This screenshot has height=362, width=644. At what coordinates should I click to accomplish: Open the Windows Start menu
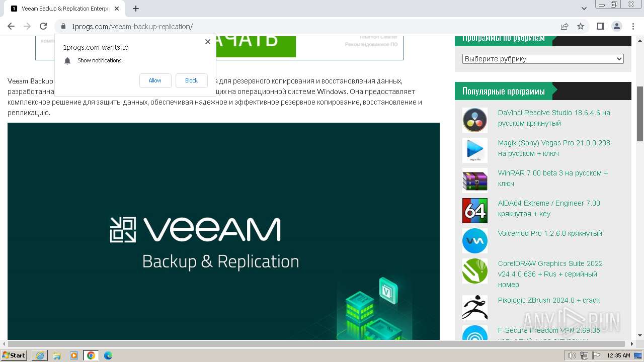click(14, 355)
